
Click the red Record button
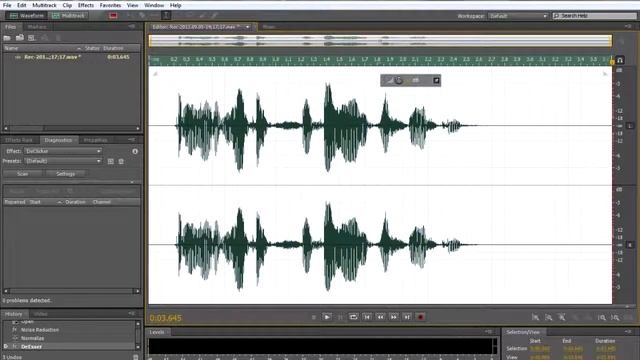click(x=421, y=317)
